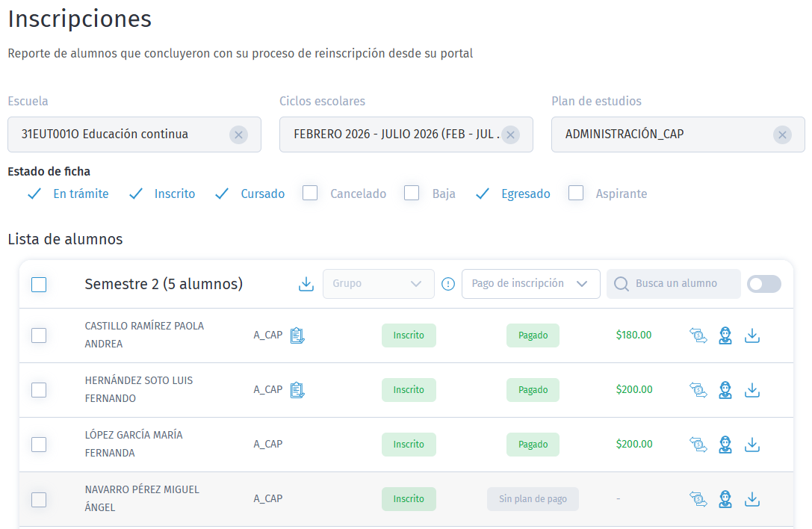The width and height of the screenshot is (812, 529).
Task: Click Inscrito badge for Hernández Soto
Action: (x=409, y=389)
